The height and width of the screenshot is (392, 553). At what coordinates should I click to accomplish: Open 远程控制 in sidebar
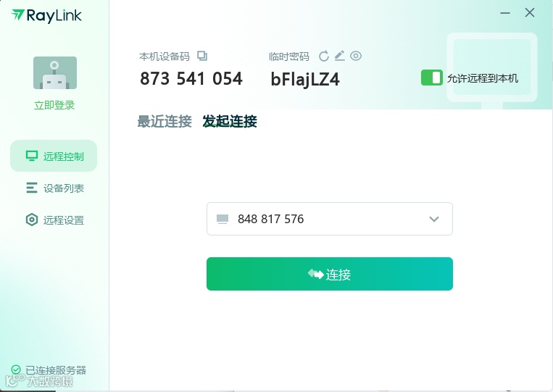click(x=54, y=156)
